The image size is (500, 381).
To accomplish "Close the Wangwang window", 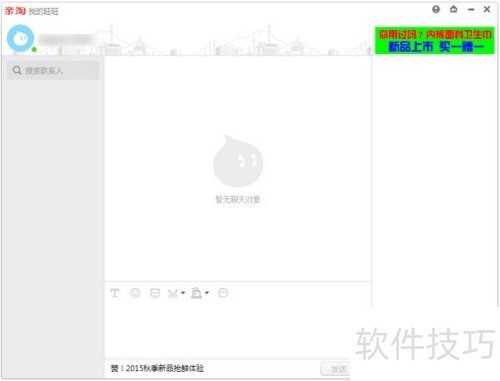I will [x=487, y=9].
